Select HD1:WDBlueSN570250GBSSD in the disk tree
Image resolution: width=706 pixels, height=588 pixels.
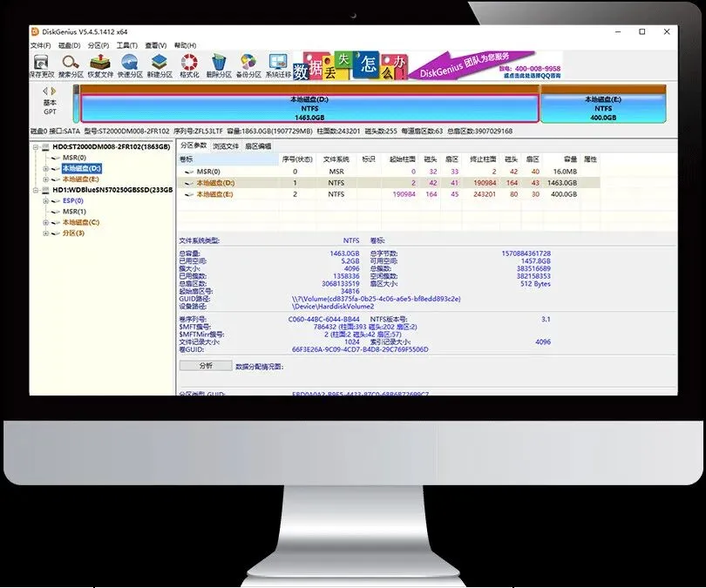(112, 190)
